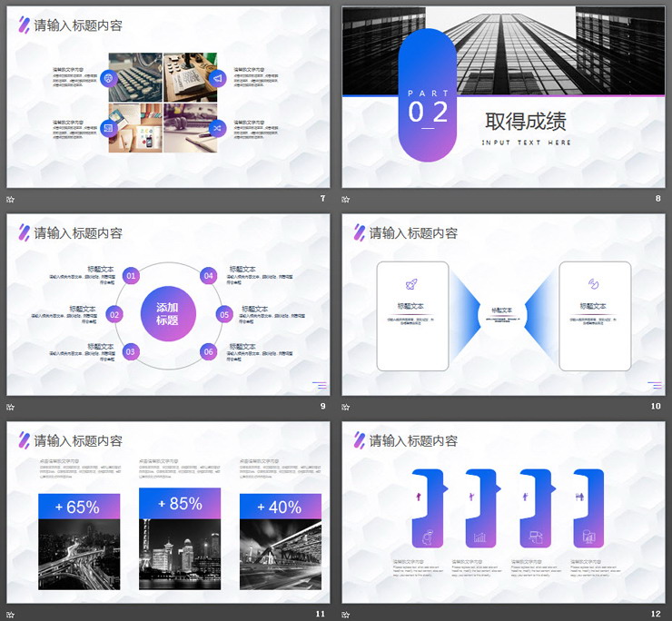Viewport: 672px width, 621px height.
Task: Click the 取得成绩 heading on slide 8
Action: [x=526, y=122]
